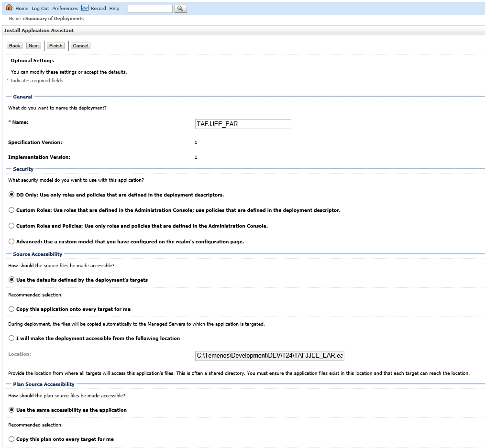Click the Home breadcrumb link
Image resolution: width=485 pixels, height=448 pixels.
click(x=15, y=19)
